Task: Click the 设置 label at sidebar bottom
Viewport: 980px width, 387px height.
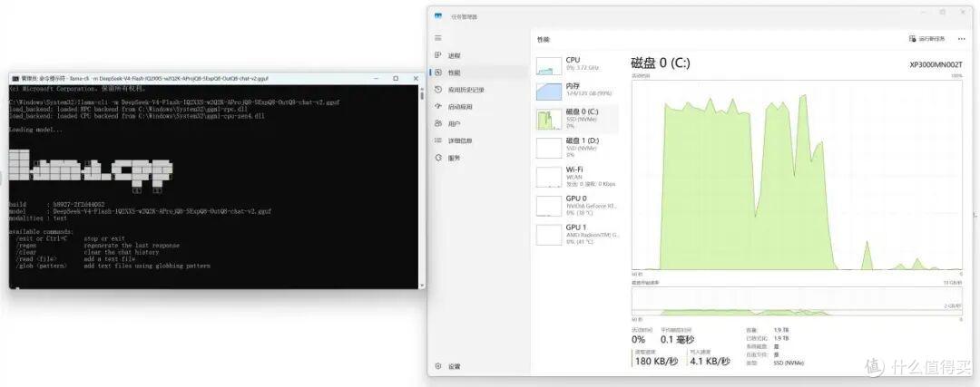Action: coord(455,366)
